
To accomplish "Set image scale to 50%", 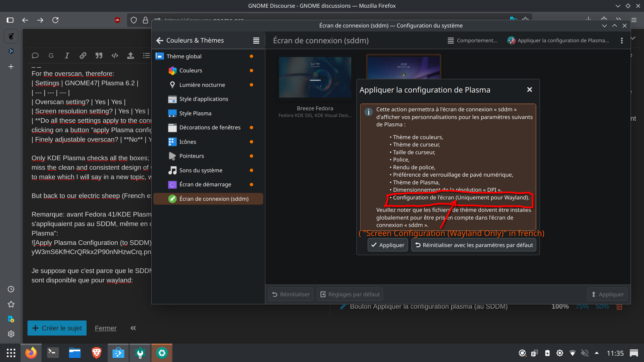I will click(602, 306).
